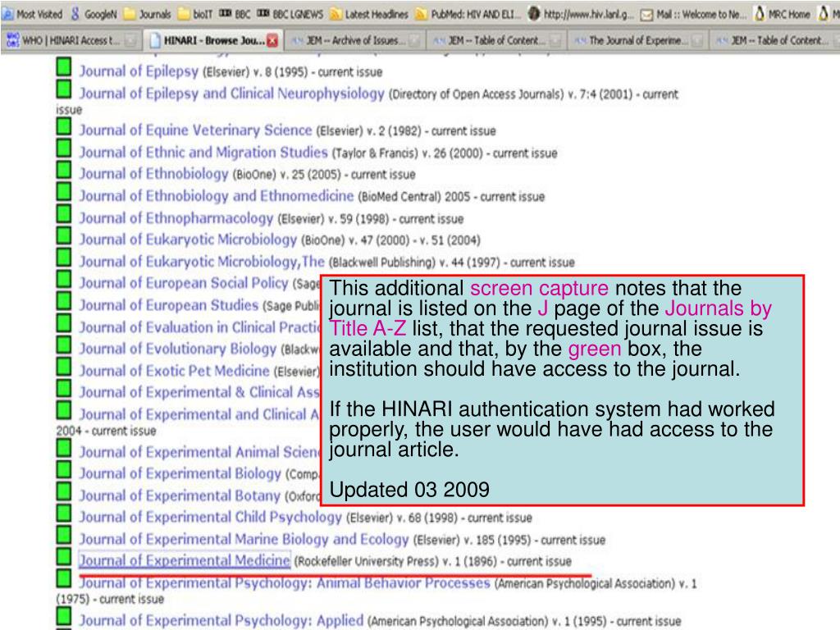This screenshot has height=630, width=840.
Task: Open the Journal of Ethnobiology link
Action: (153, 174)
